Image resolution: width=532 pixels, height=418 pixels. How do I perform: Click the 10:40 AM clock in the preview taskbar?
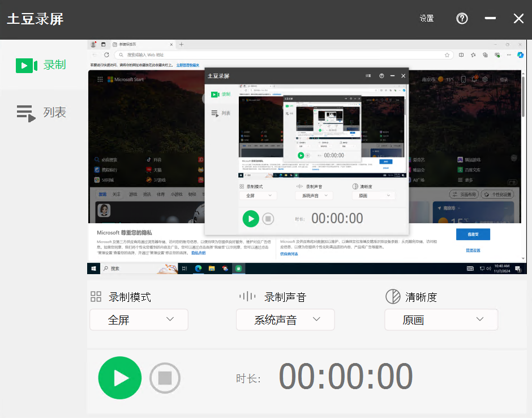[x=502, y=268]
